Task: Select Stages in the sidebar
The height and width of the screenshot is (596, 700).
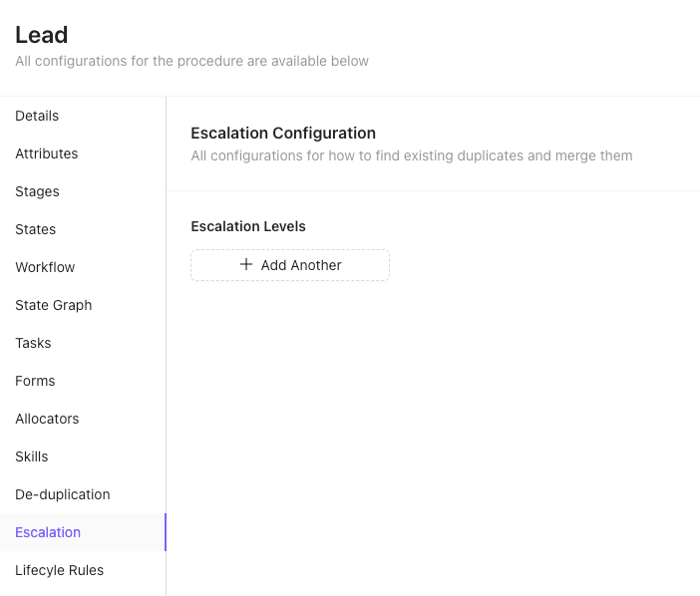Action: coord(83,191)
